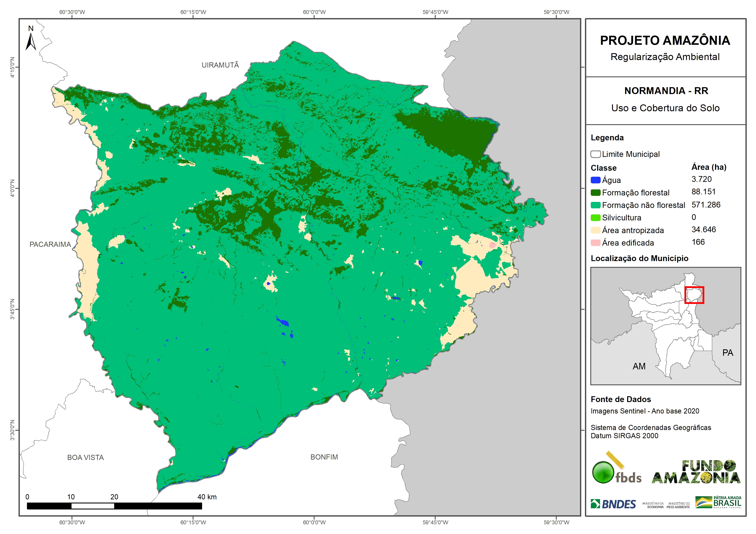This screenshot has height=534, width=756.
Task: Click the pink Área edificada swatch
Action: pos(595,243)
